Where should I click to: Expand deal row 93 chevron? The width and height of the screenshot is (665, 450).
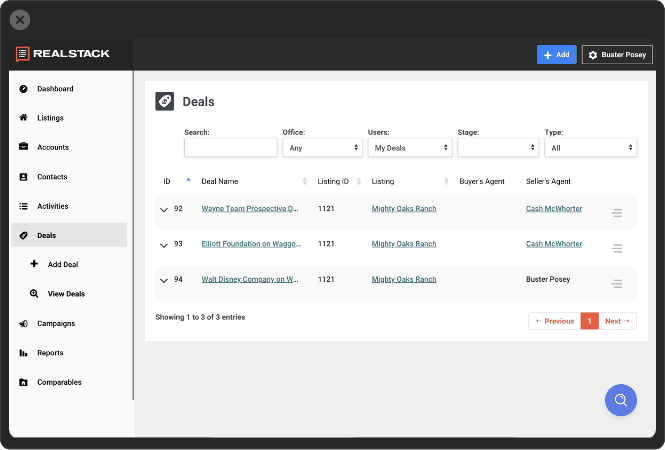(163, 245)
